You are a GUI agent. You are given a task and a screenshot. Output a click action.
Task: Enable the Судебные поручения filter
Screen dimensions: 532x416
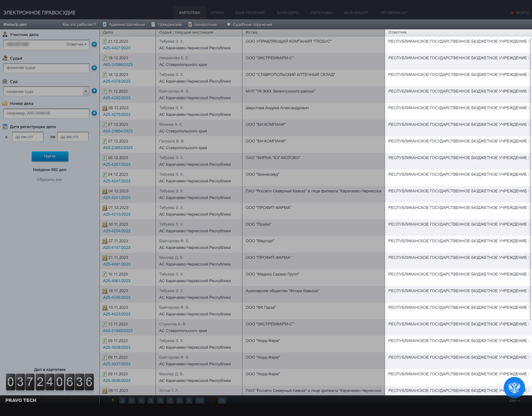[x=249, y=24]
